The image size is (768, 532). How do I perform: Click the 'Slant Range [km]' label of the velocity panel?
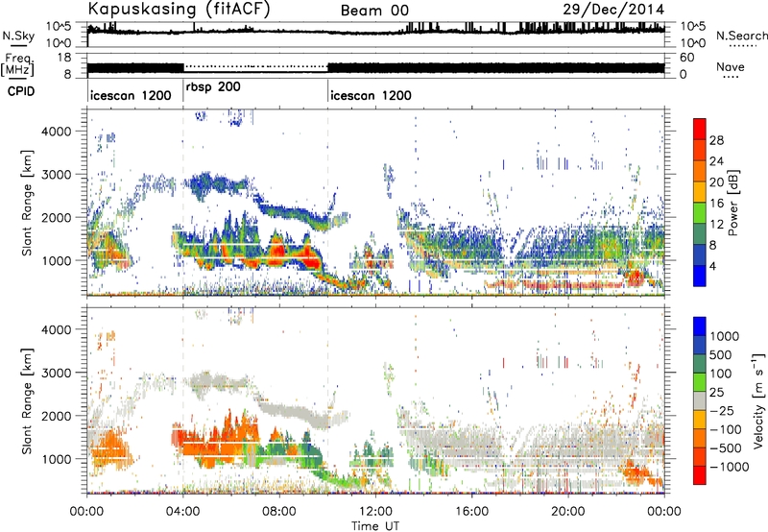(27, 400)
